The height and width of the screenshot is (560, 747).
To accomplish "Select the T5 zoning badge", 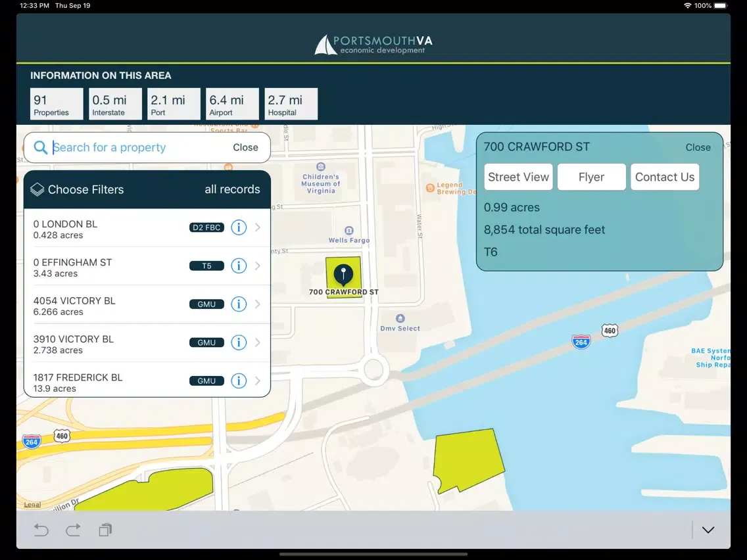I will click(x=206, y=266).
